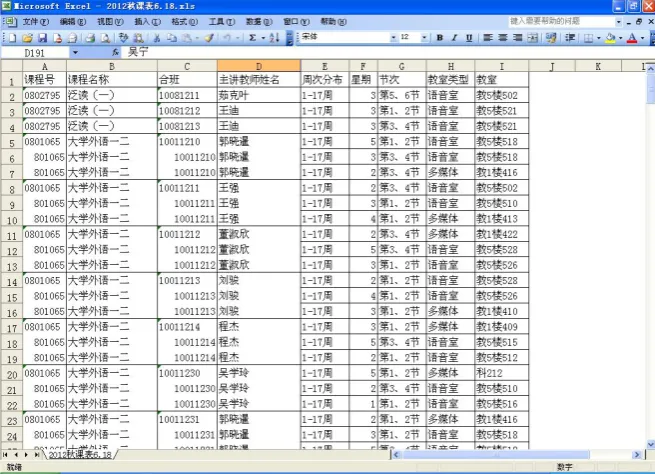Screen dimensions: 655x474
Task: Click the formula bar containing 吴宁
Action: 386,53
